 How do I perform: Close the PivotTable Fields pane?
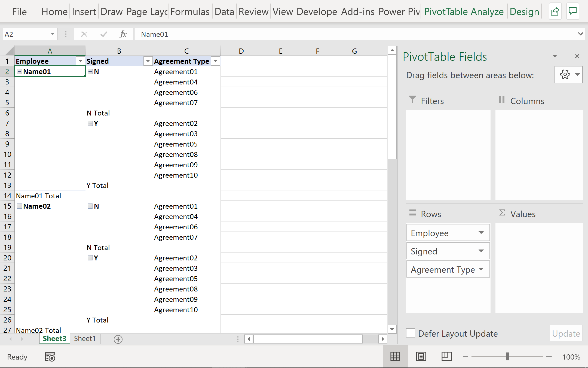[x=577, y=56]
